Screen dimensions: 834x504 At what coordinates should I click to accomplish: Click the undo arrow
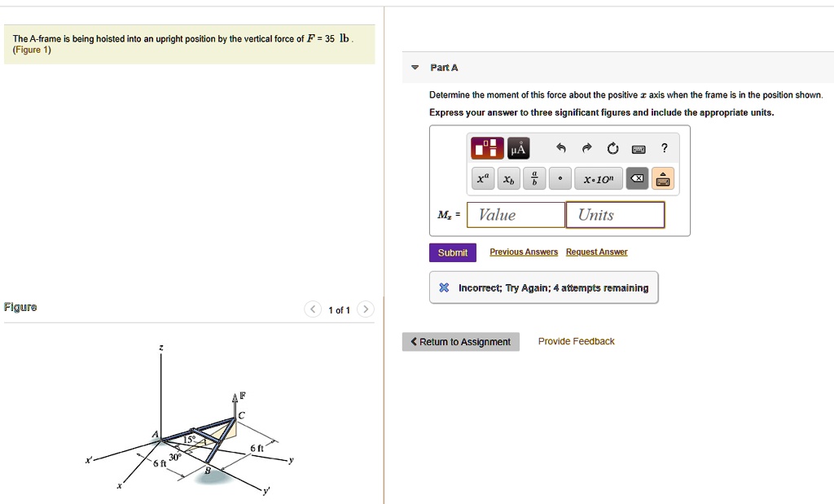(x=560, y=148)
